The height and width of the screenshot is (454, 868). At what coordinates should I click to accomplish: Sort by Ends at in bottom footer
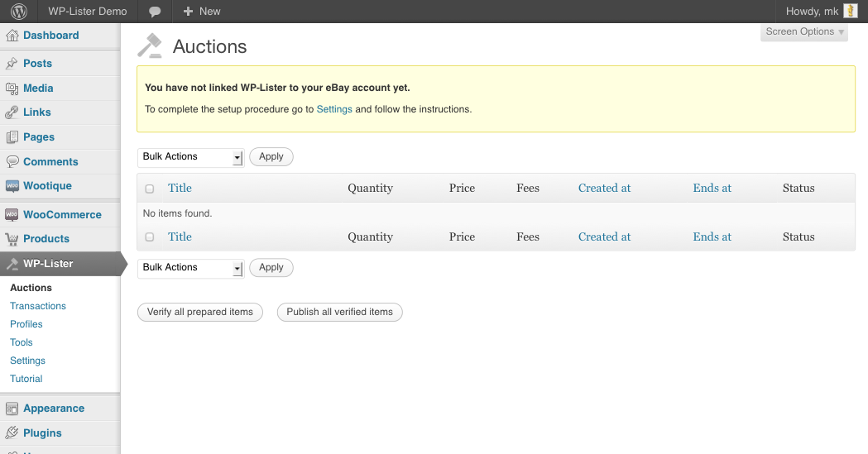point(712,237)
